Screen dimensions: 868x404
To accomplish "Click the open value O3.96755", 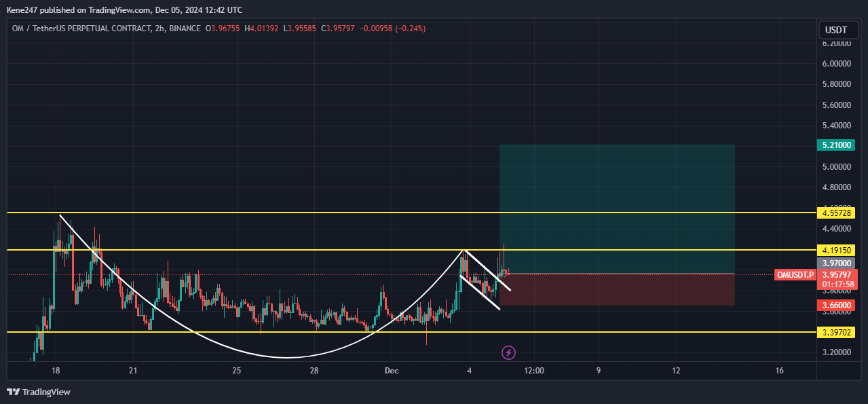I will [x=221, y=29].
